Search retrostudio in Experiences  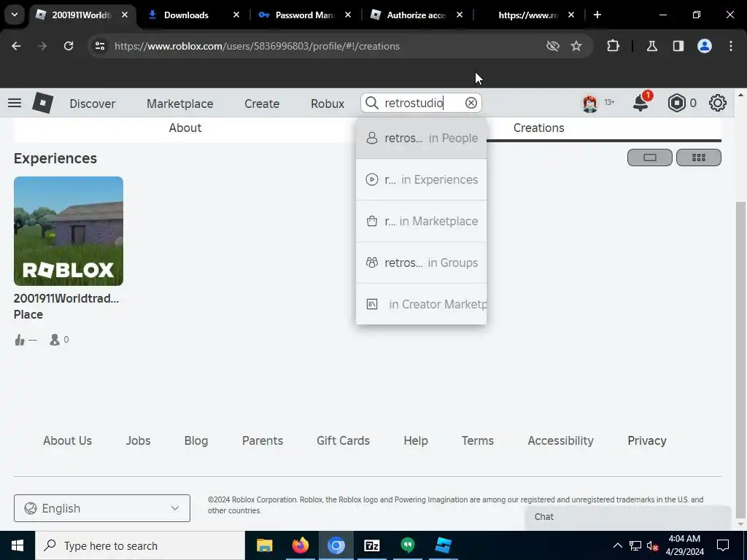(421, 179)
